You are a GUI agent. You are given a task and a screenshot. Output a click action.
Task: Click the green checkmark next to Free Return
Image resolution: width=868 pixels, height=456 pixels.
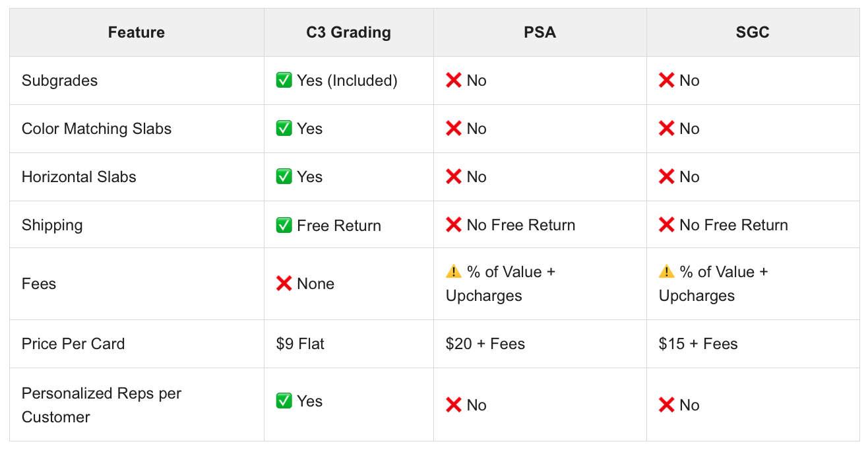[284, 225]
